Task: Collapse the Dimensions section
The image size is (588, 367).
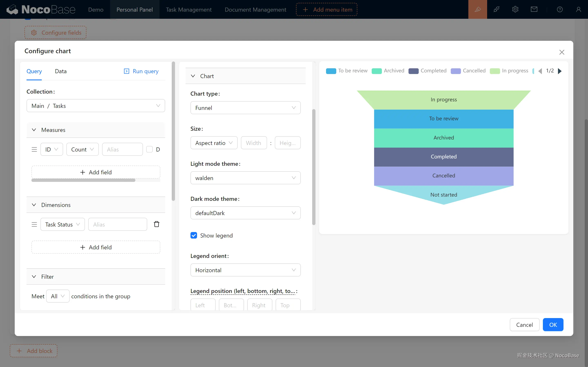Action: [34, 205]
